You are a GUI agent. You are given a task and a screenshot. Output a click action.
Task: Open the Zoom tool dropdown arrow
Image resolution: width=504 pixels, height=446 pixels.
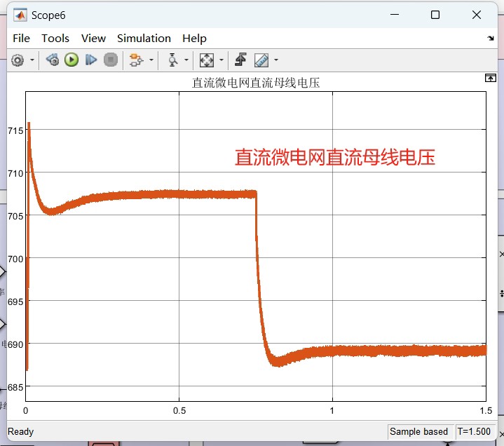tap(186, 60)
